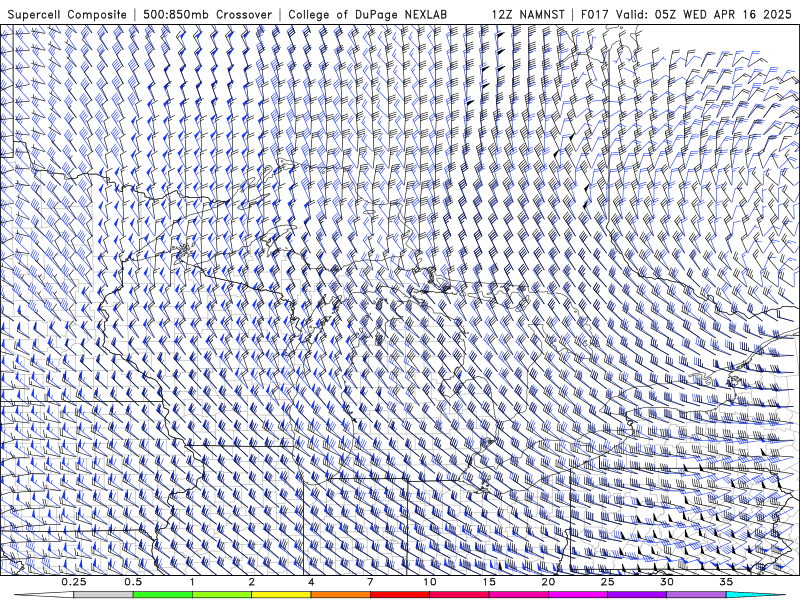Select violet segment between 25 and 30

click(x=637, y=595)
